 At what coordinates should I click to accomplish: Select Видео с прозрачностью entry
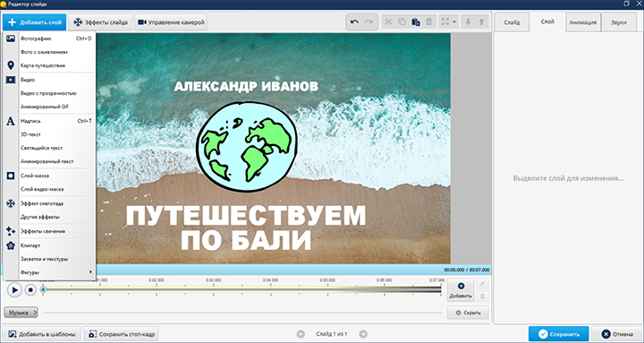(49, 93)
